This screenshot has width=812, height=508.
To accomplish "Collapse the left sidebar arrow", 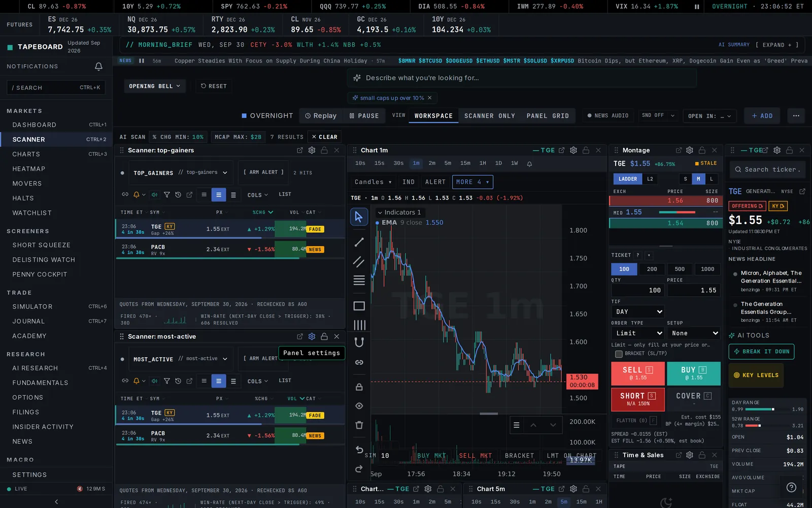I will [56, 501].
